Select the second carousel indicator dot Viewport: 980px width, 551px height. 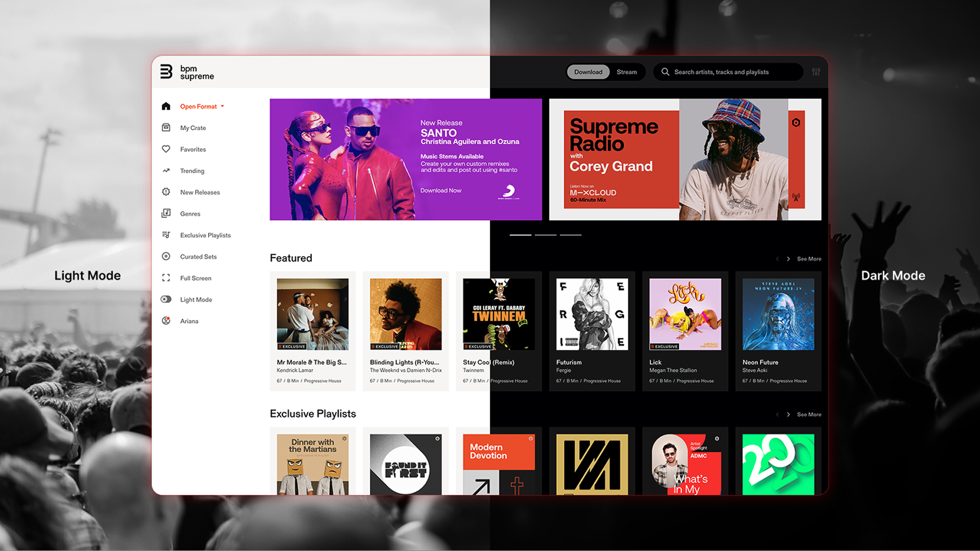coord(545,234)
